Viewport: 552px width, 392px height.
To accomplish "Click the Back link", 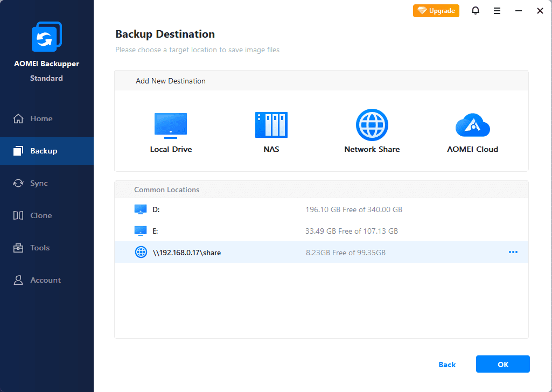I will click(x=447, y=365).
